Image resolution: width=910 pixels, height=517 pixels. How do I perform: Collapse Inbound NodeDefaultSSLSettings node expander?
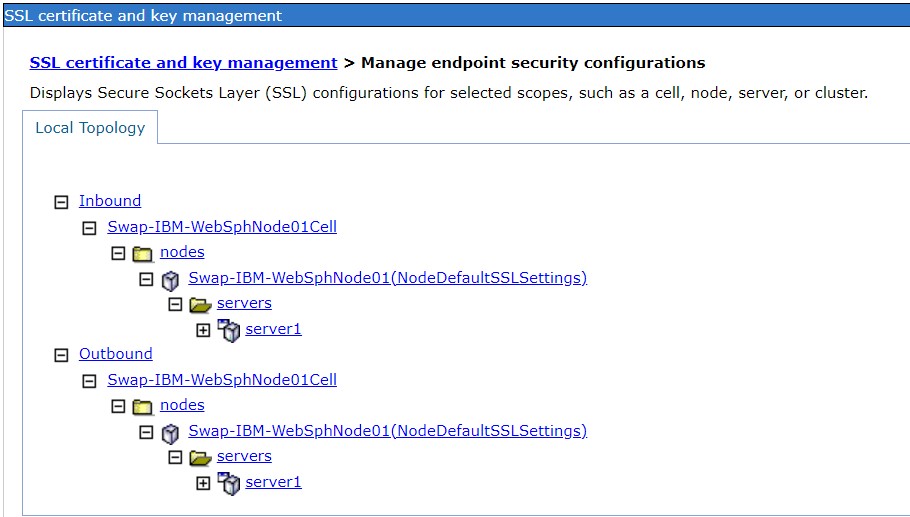point(146,279)
